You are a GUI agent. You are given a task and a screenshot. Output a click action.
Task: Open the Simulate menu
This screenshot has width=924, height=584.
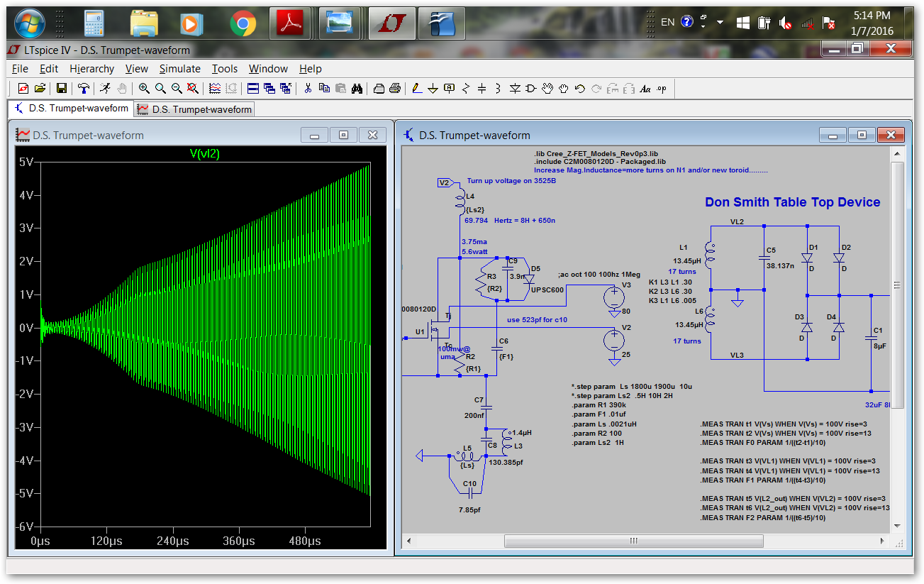[180, 69]
